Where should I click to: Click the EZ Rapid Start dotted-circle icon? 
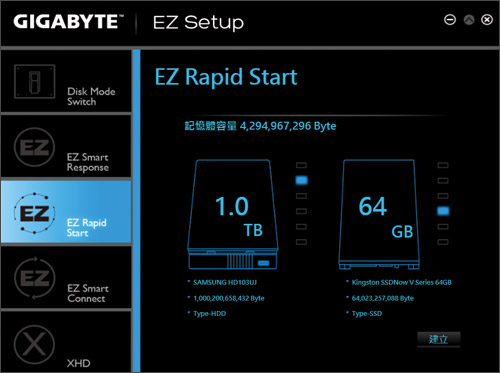coord(34,213)
